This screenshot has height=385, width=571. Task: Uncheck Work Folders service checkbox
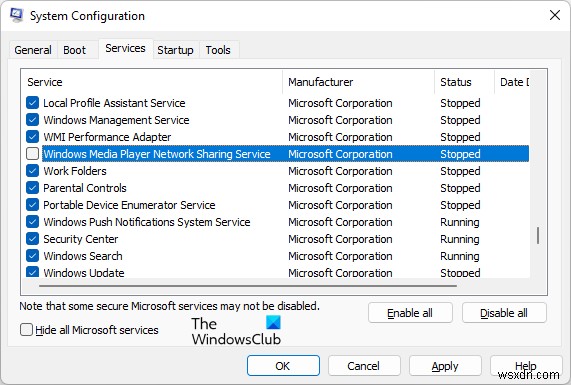click(32, 171)
